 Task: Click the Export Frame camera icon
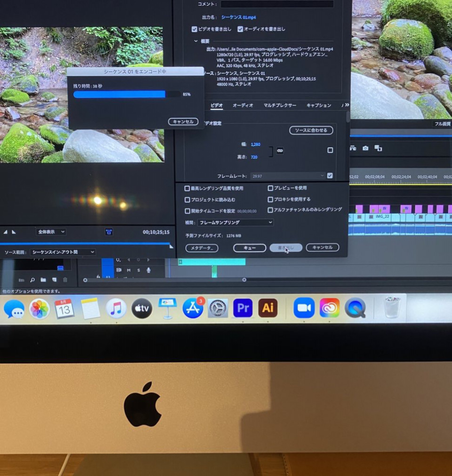(x=365, y=148)
